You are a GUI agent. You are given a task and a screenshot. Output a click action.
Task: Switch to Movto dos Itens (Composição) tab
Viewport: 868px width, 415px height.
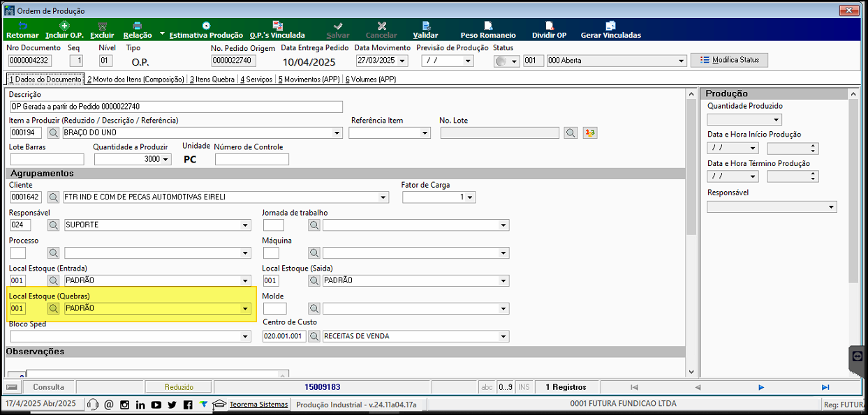[135, 80]
